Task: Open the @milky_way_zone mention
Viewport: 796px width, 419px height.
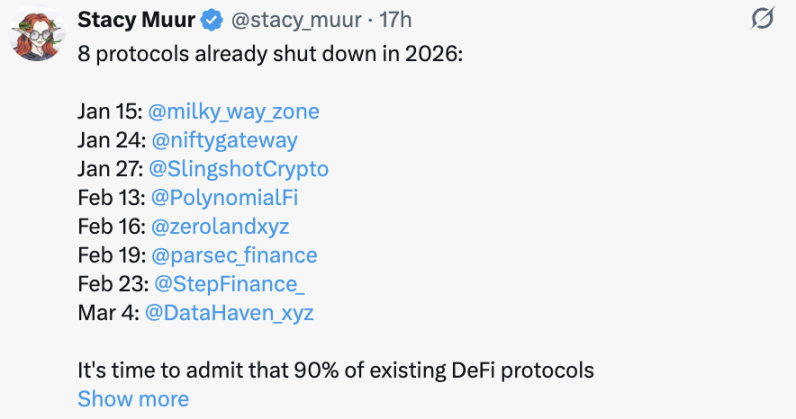Action: 234,111
